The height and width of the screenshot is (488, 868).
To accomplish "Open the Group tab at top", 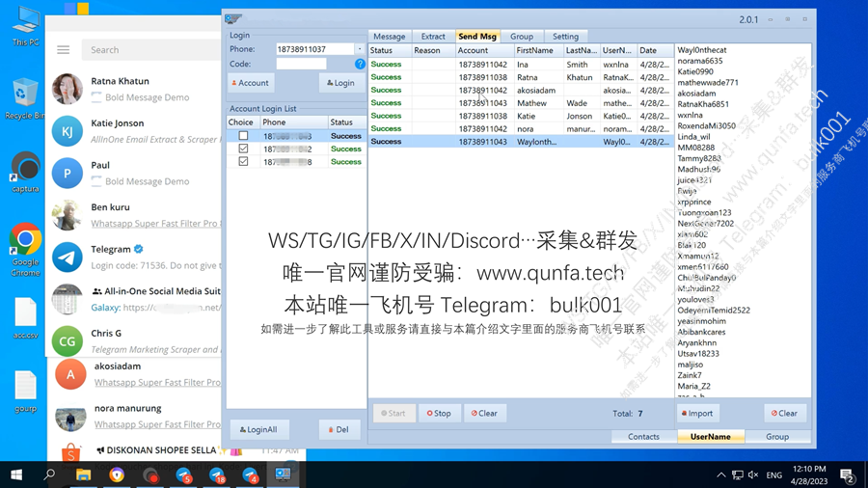I will point(522,37).
